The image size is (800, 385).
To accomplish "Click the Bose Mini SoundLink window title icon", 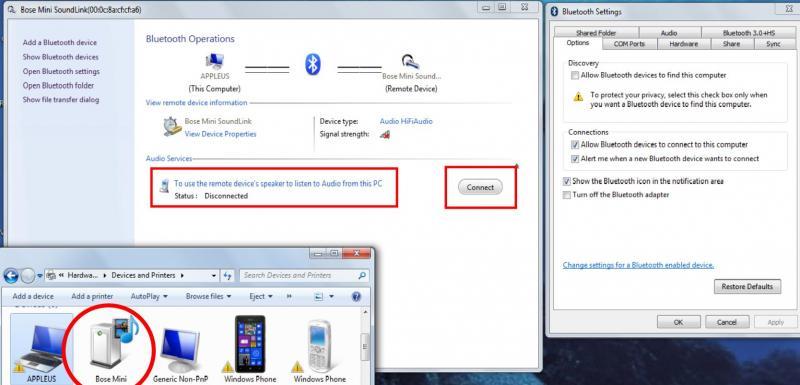I will 12,10.
